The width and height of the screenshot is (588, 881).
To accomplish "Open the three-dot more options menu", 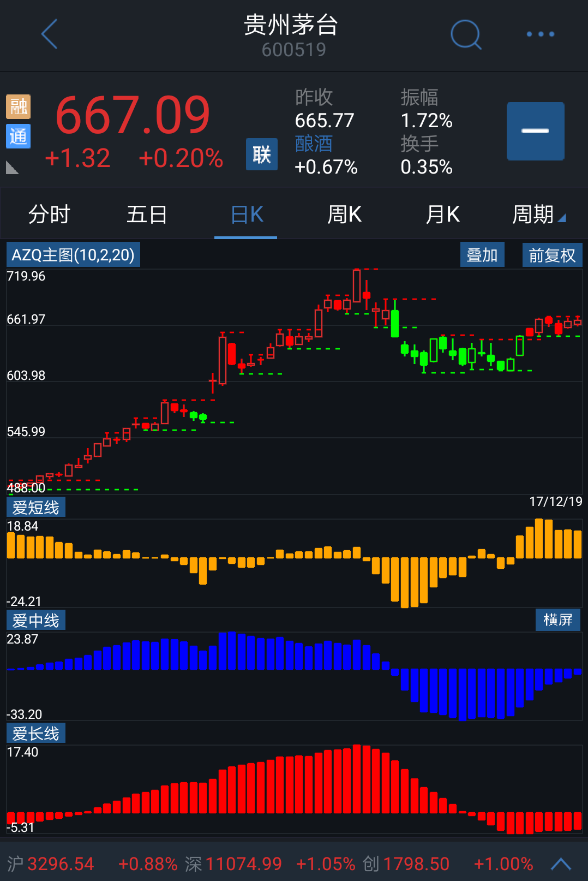I will (x=540, y=34).
